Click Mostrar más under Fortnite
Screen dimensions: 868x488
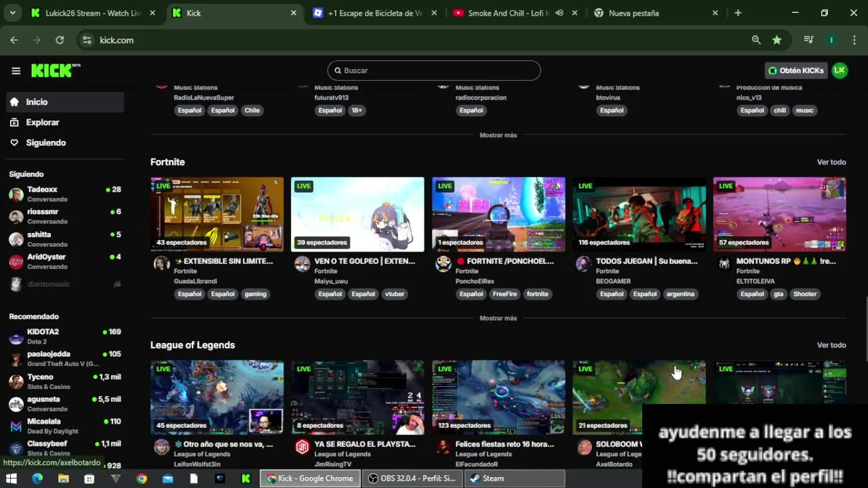tap(498, 318)
